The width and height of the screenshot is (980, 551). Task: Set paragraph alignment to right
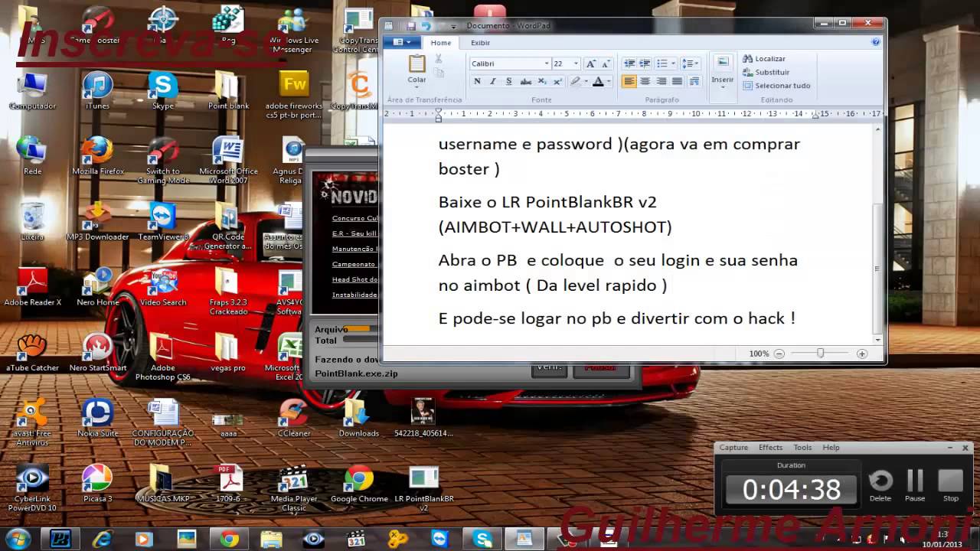pos(661,81)
